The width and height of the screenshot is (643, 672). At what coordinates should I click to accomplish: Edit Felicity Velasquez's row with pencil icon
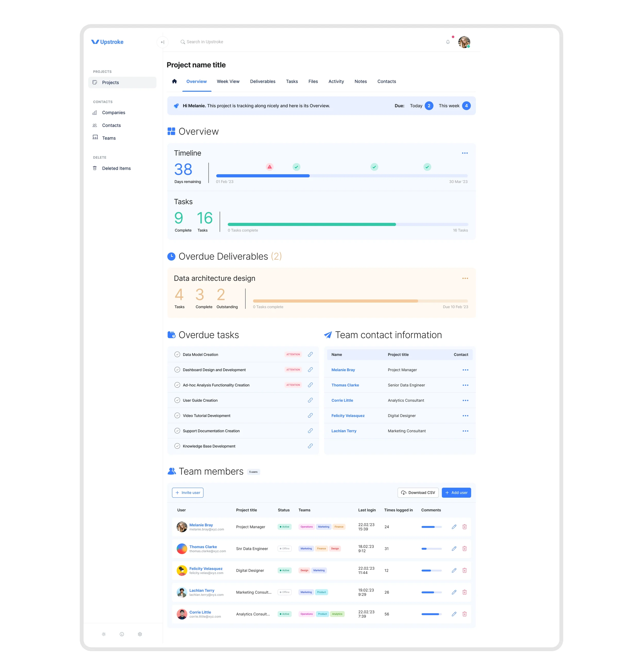(x=454, y=570)
